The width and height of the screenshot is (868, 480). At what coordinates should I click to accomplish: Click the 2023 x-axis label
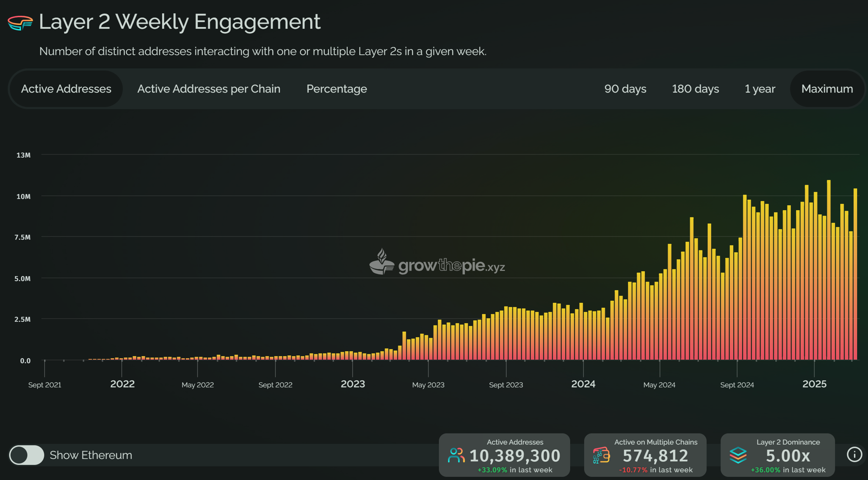(x=353, y=384)
